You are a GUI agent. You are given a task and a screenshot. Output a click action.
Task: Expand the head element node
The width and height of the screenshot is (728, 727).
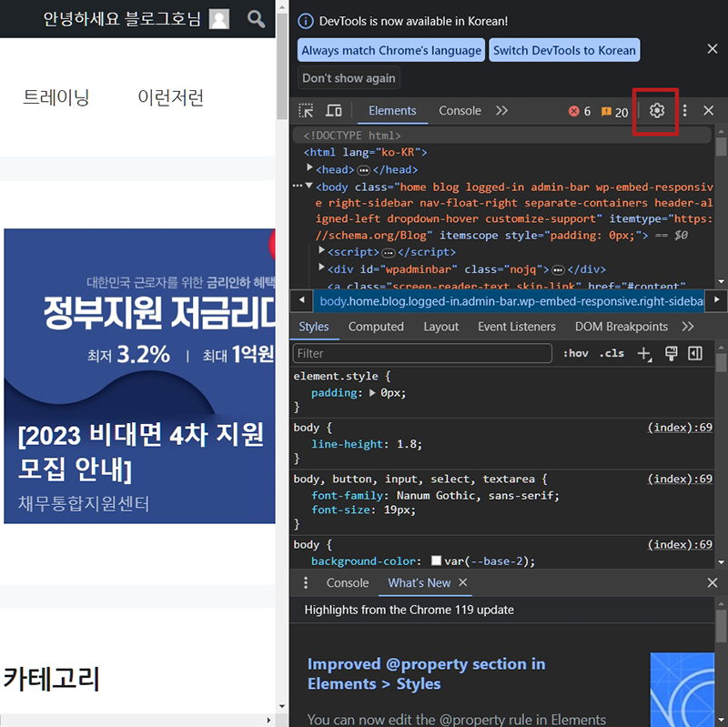[309, 168]
